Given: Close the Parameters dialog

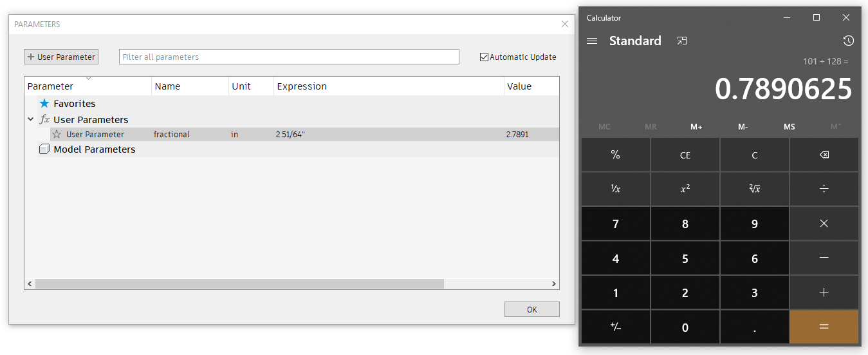Looking at the screenshot, I should 565,24.
